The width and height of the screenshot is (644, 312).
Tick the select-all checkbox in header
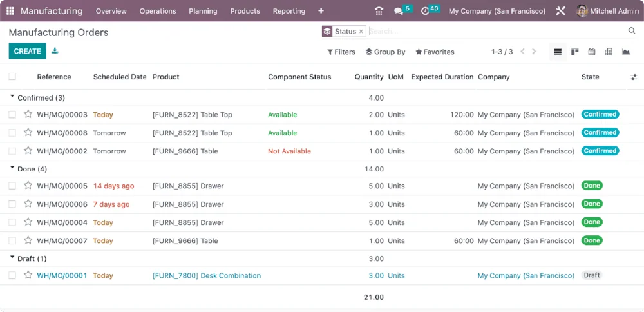coord(12,77)
